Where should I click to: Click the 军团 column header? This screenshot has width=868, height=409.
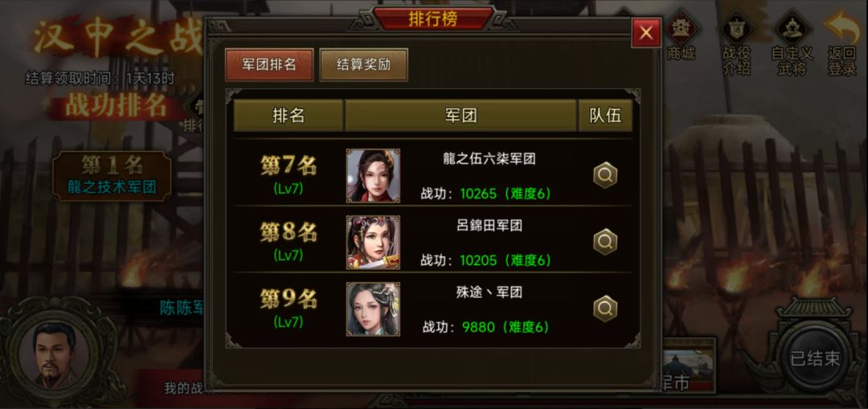coord(461,116)
